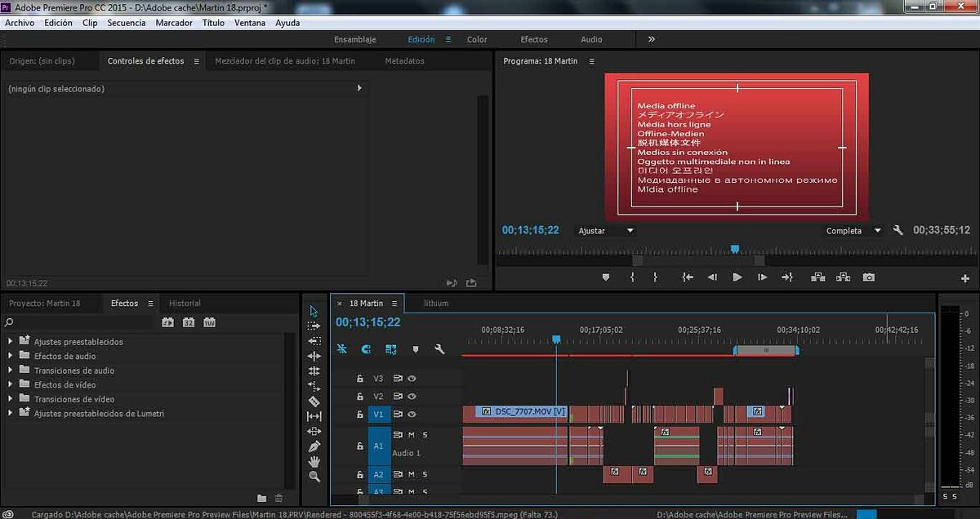Filter effects by YUV icon
Viewport: 980px width, 519px height.
pyautogui.click(x=209, y=322)
